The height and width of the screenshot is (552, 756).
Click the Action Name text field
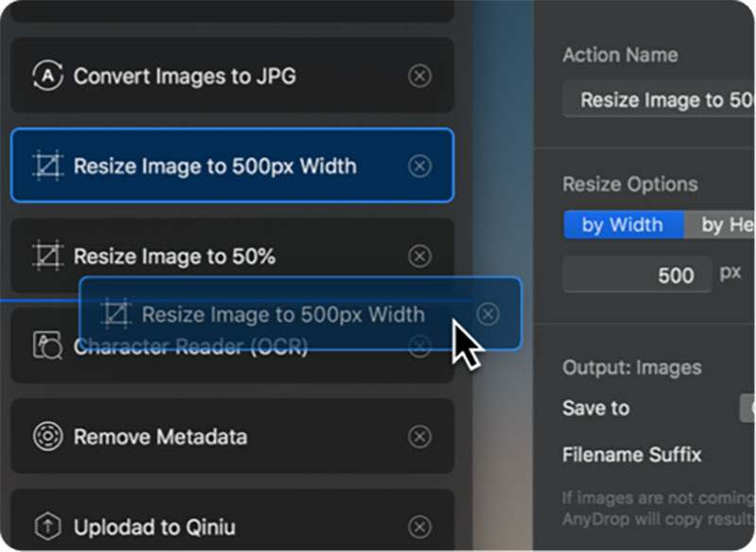[659, 99]
